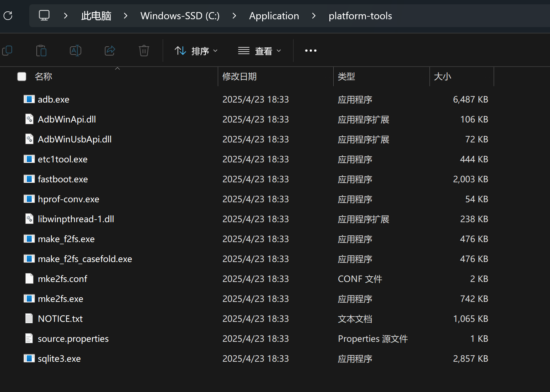Click the 6,487 KB size value
The width and height of the screenshot is (550, 392).
(x=471, y=99)
